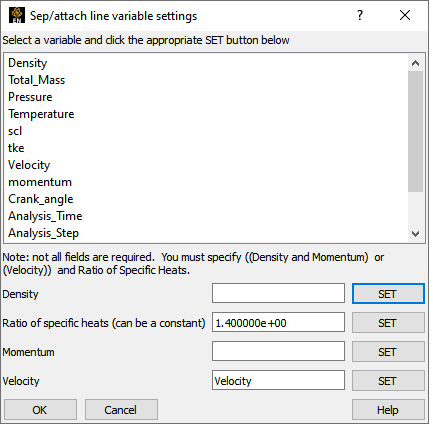Pick the tke variable entry
Viewport: 433px width, 425px height.
pyautogui.click(x=16, y=148)
